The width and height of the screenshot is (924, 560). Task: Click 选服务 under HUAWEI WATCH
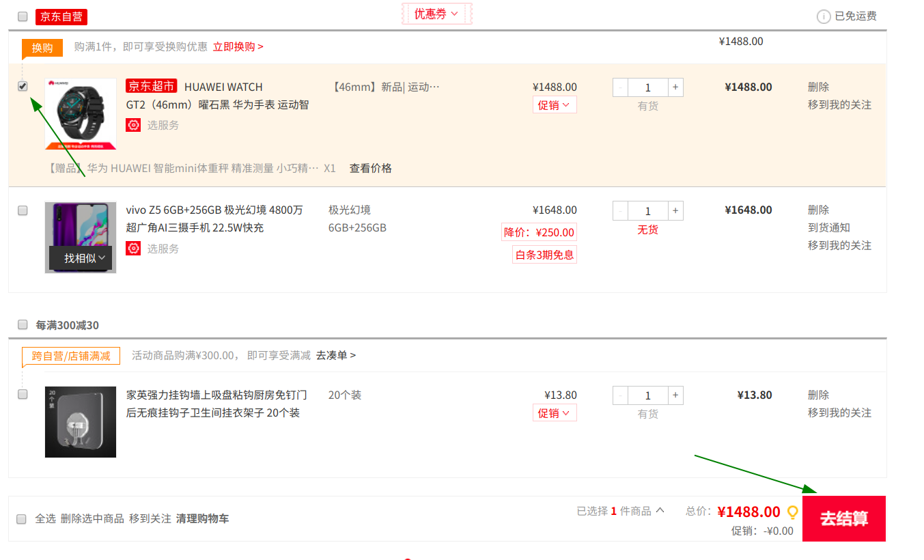coord(163,125)
